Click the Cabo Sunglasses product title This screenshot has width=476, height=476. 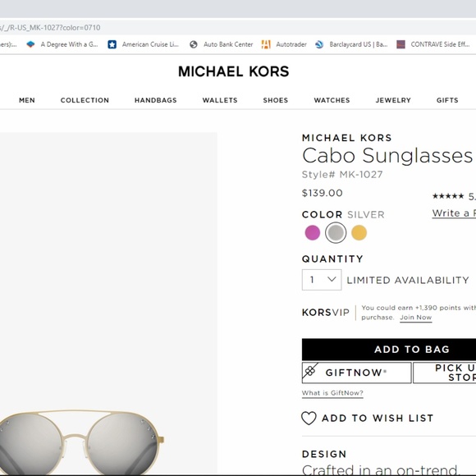point(387,155)
